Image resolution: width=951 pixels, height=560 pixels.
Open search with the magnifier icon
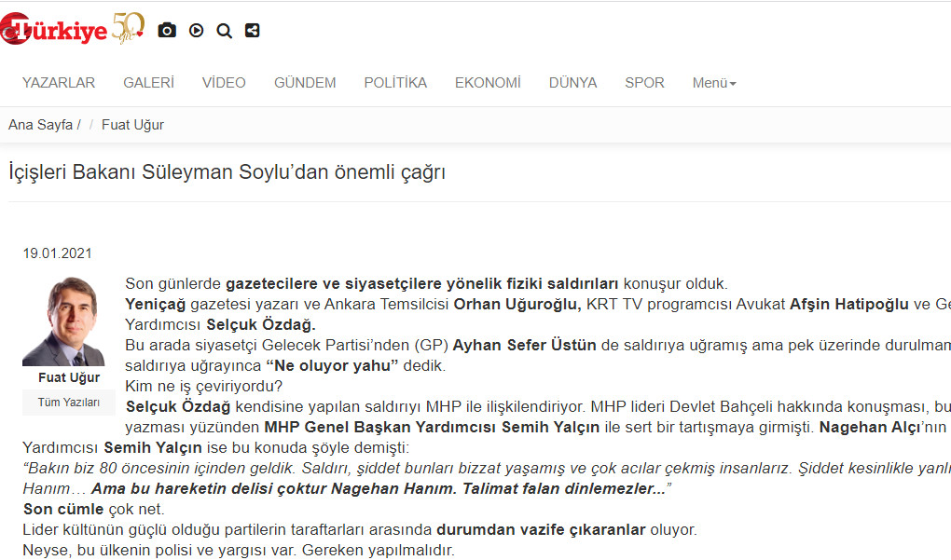pyautogui.click(x=224, y=31)
